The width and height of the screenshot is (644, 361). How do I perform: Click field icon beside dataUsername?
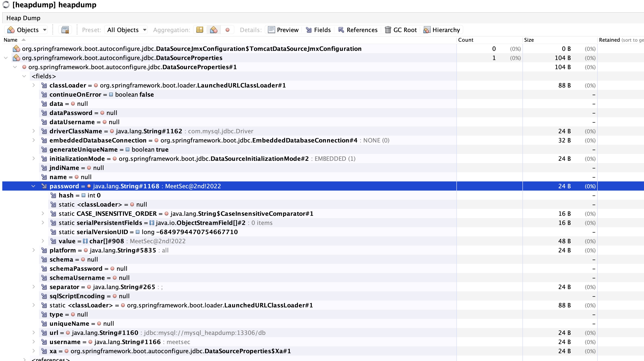pyautogui.click(x=44, y=122)
